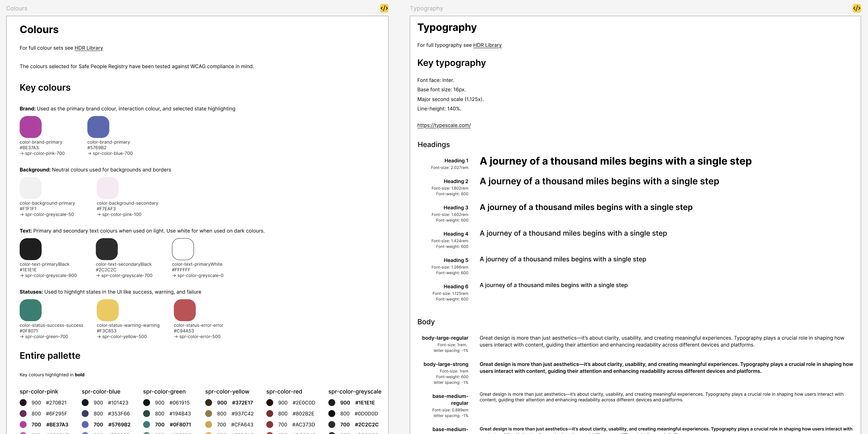
Task: Click the Heading 6 sample sentence
Action: (554, 285)
